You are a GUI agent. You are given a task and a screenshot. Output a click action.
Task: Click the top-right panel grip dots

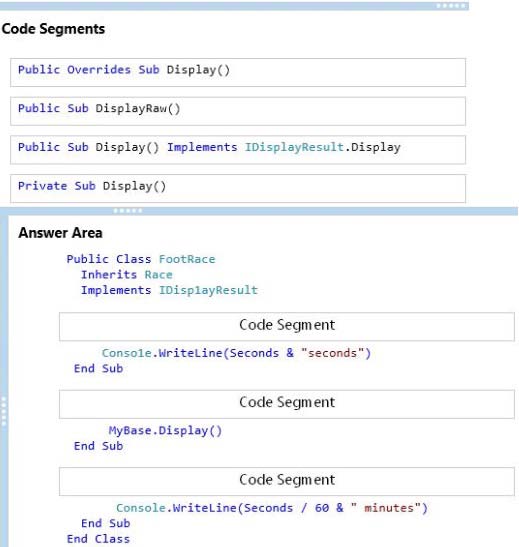point(451,6)
